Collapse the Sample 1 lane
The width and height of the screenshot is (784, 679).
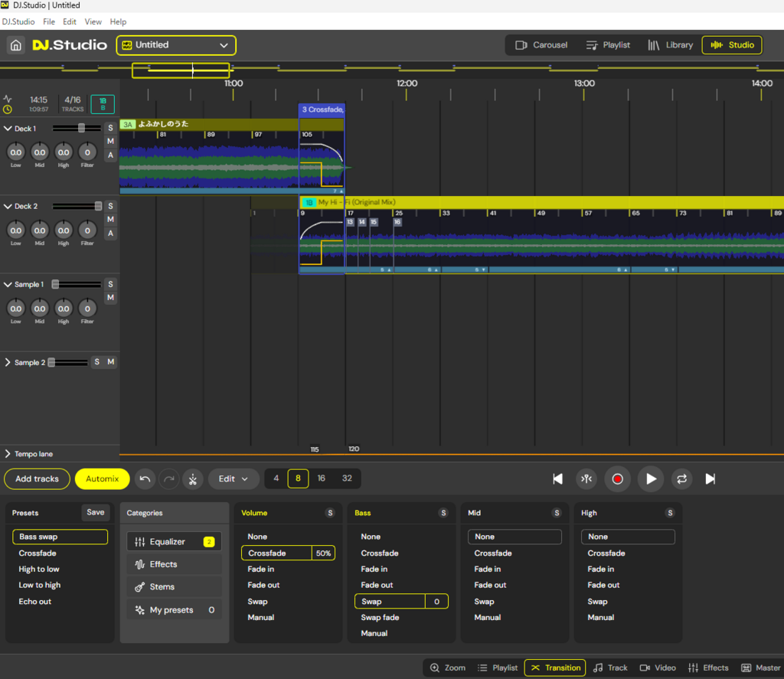click(x=8, y=285)
